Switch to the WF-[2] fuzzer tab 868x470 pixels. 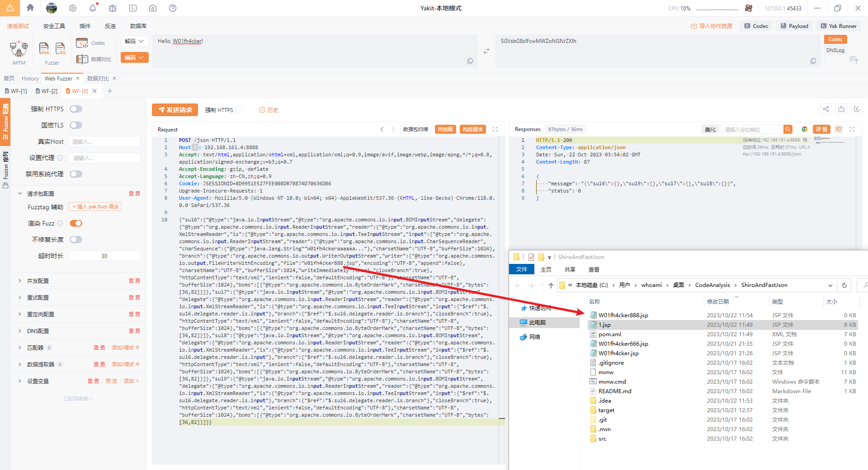47,91
